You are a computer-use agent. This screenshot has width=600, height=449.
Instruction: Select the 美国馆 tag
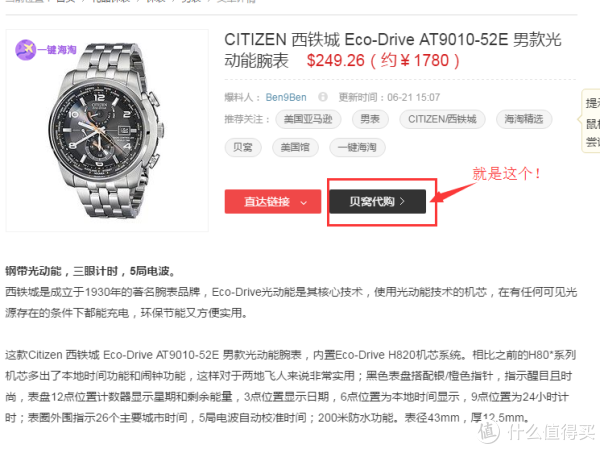[x=295, y=147]
